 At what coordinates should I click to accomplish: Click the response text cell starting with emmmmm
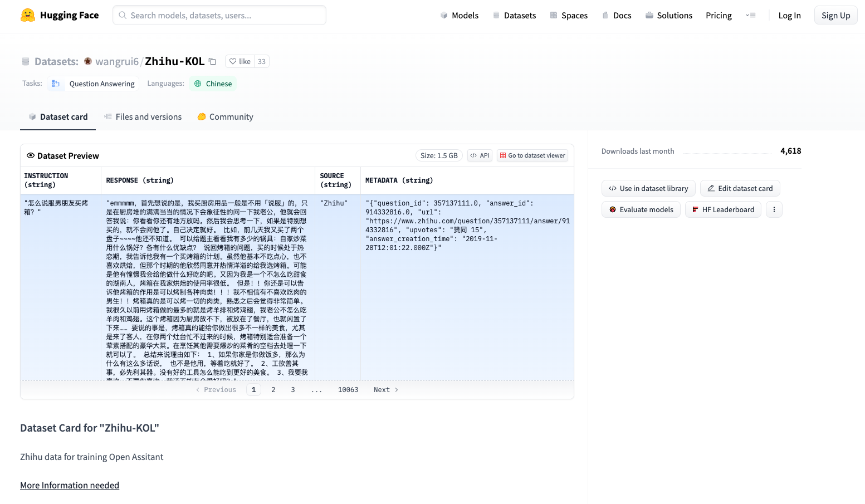click(208, 287)
